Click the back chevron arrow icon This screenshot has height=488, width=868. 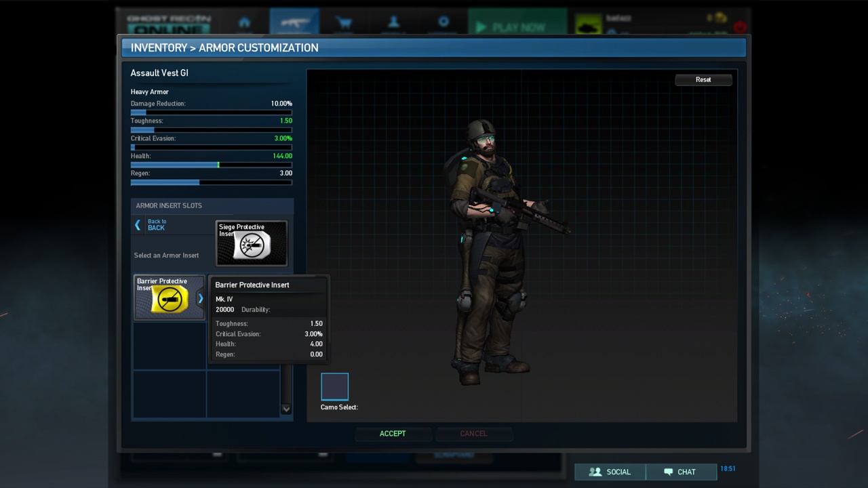[x=138, y=225]
